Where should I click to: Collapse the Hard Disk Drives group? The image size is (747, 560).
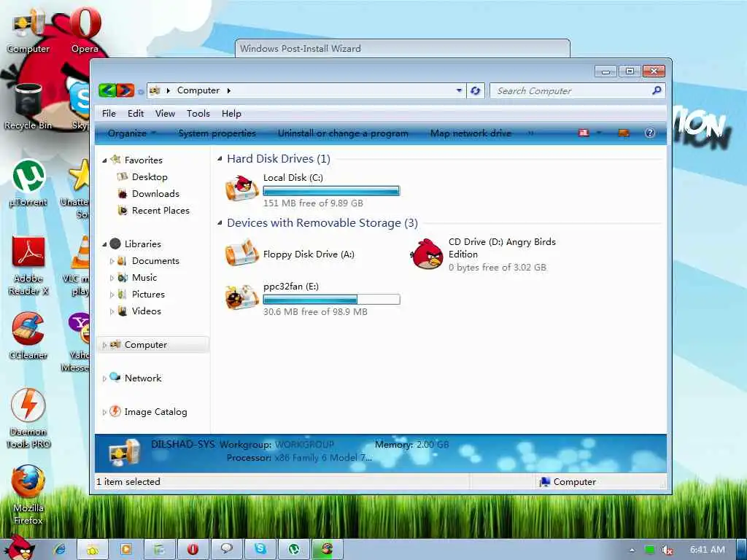pos(220,158)
